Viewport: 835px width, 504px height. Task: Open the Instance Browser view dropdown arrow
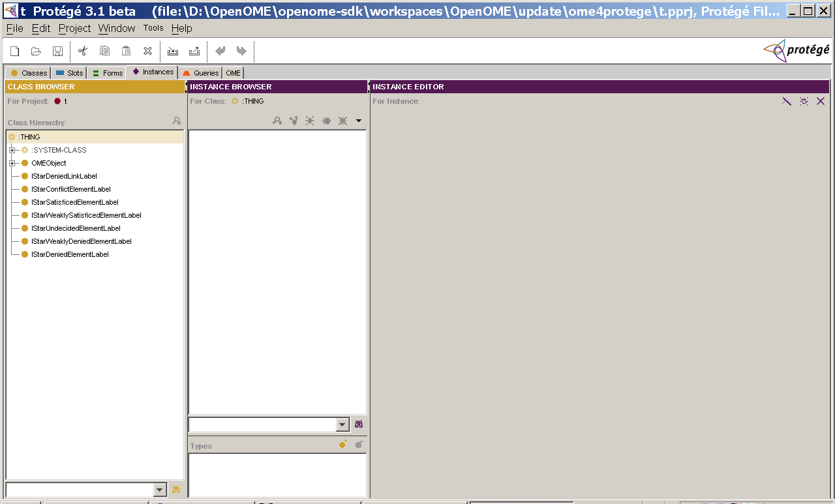(x=359, y=121)
